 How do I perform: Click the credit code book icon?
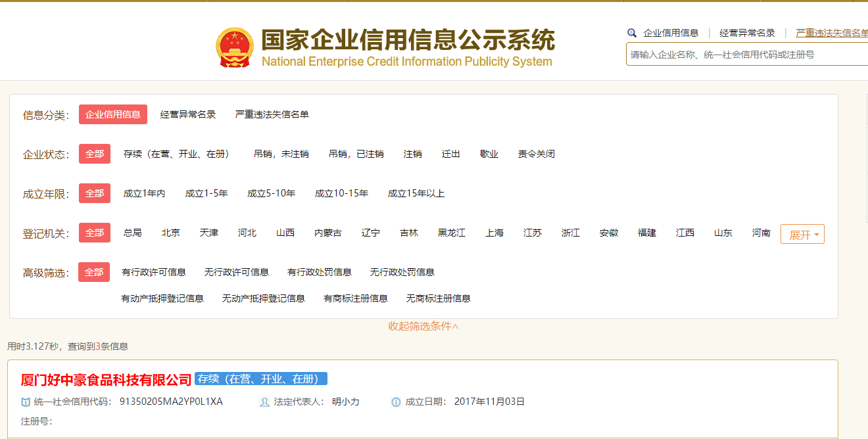26,402
